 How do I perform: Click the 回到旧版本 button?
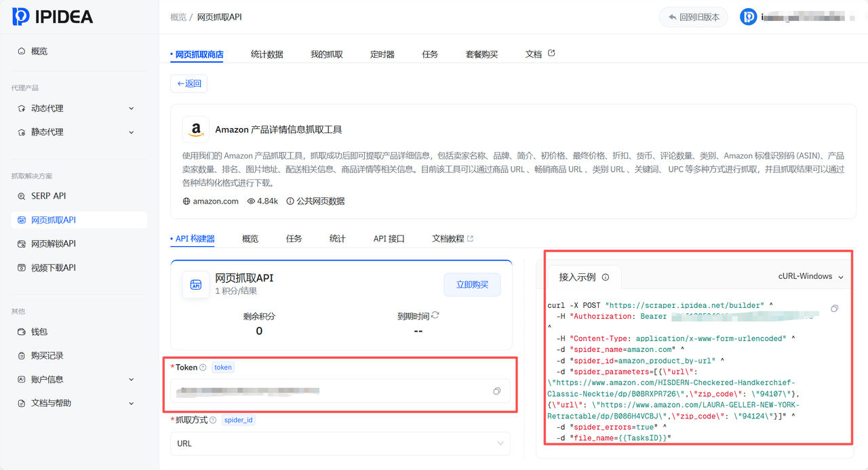(x=693, y=17)
